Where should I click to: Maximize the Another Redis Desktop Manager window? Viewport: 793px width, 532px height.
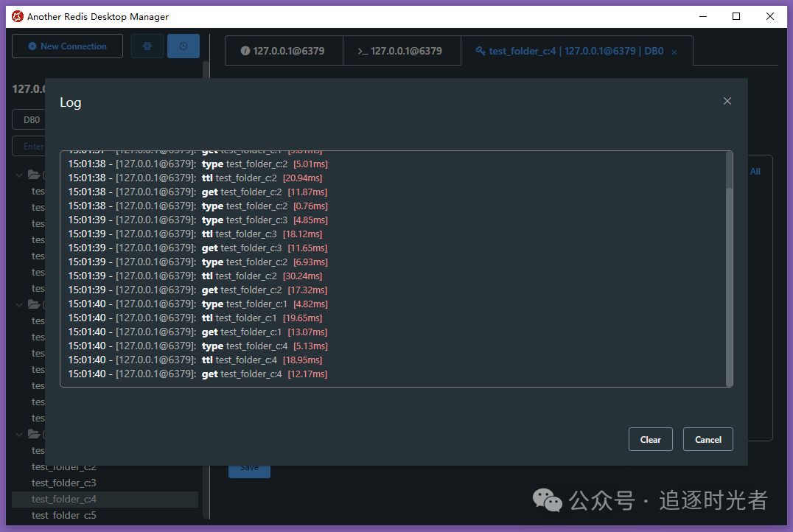(736, 16)
